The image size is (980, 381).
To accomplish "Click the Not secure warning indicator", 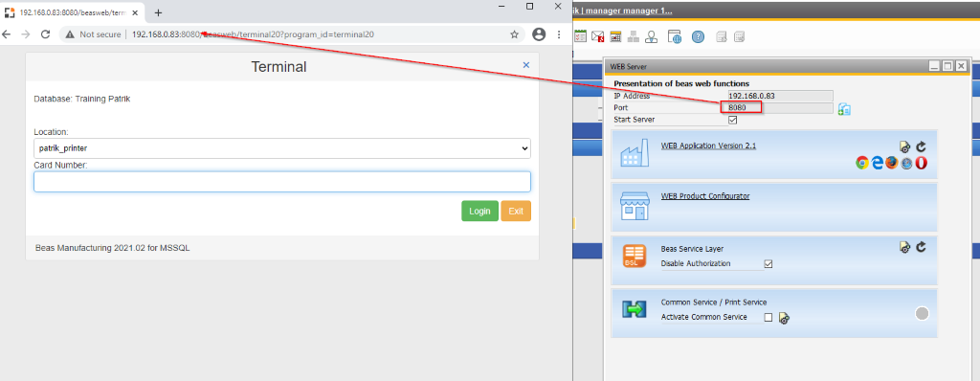I will click(93, 34).
